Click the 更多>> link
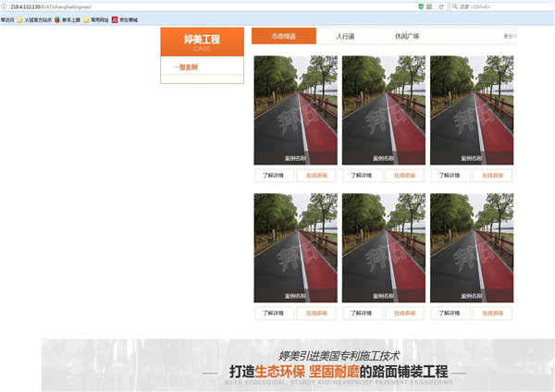Viewport: 555px width, 392px height. [x=510, y=36]
